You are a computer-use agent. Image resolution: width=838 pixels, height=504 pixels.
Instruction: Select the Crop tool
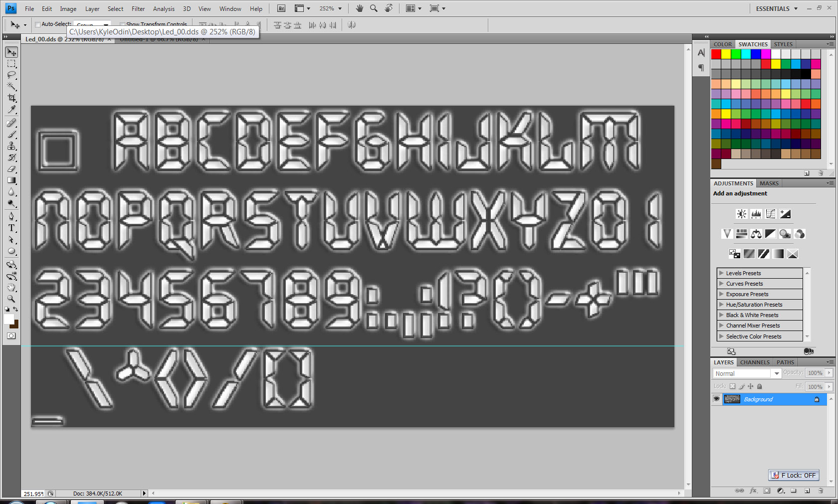point(11,98)
